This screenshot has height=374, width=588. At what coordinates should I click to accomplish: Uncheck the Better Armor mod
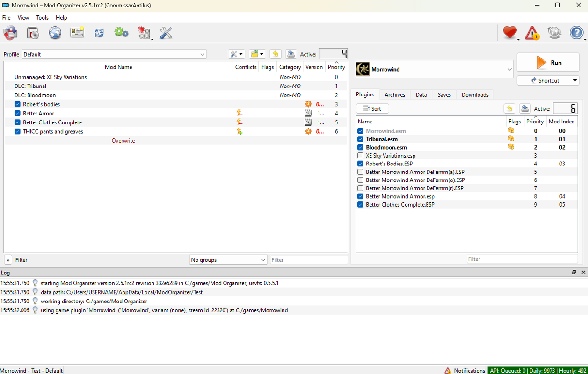pos(17,113)
